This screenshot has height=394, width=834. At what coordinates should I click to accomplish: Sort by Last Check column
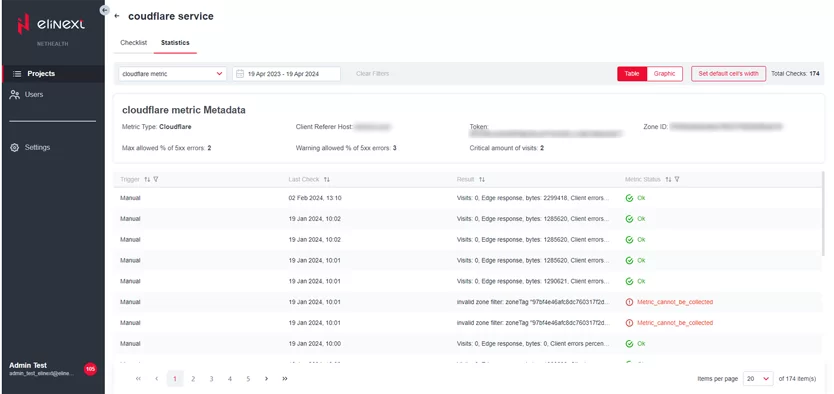[x=327, y=180]
